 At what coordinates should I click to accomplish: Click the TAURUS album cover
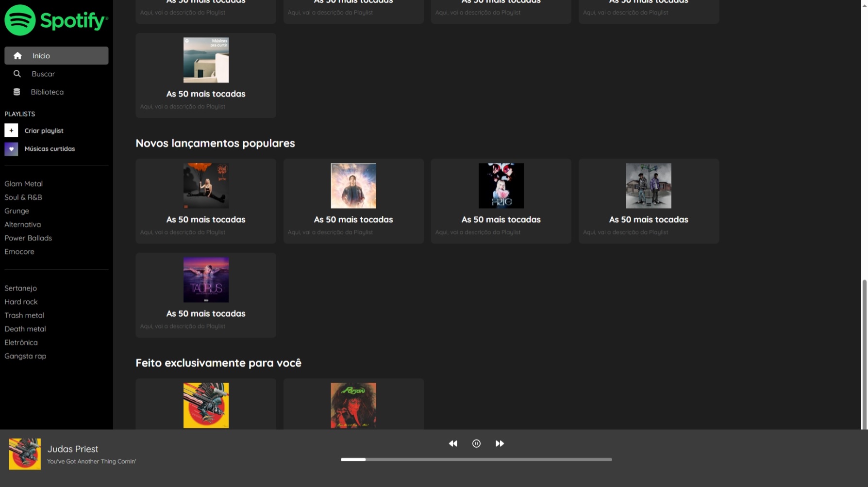tap(206, 280)
